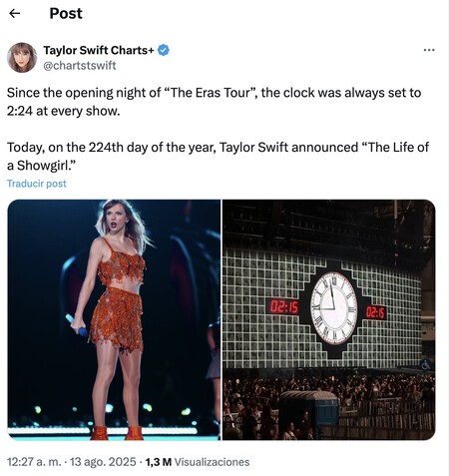
Task: Click the 13 ago. 2025 date
Action: point(103,462)
